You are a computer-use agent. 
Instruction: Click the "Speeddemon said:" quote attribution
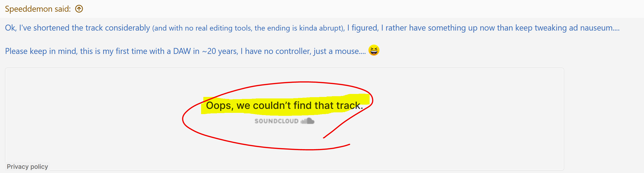pyautogui.click(x=38, y=9)
